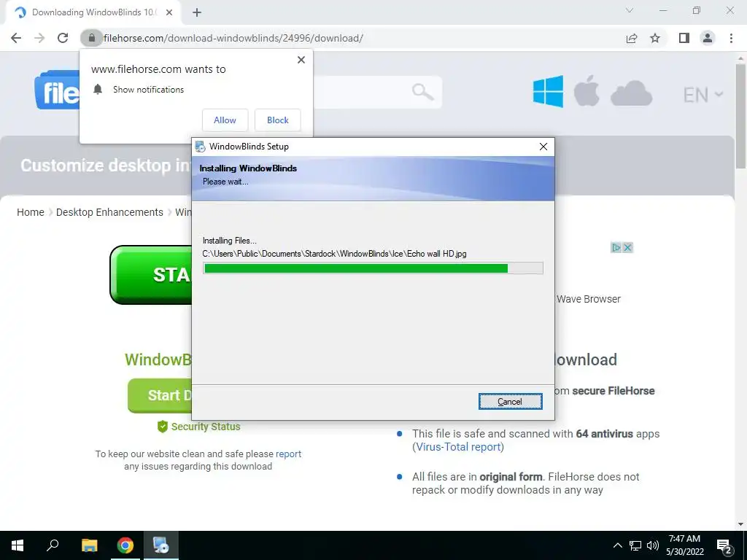Click the Wave Browser ad text
The width and height of the screenshot is (747, 560).
point(589,299)
